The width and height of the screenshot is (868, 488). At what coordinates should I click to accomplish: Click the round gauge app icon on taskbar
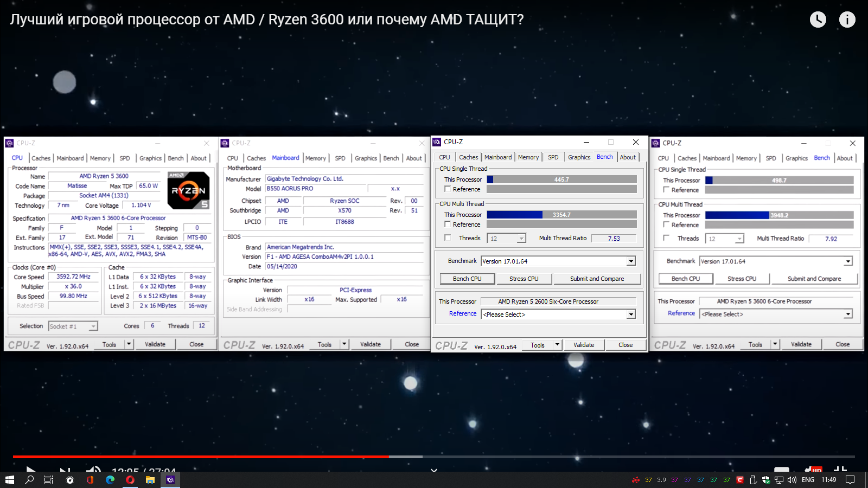pos(70,480)
